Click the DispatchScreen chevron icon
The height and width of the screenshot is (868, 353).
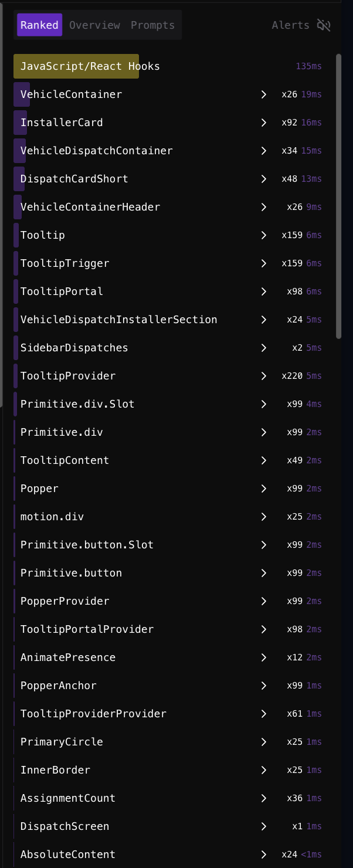click(x=264, y=826)
